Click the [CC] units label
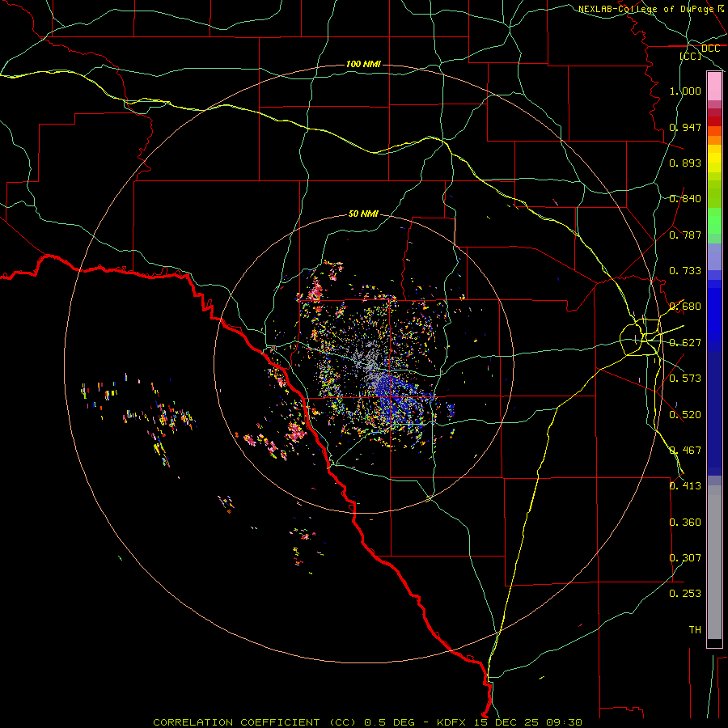The width and height of the screenshot is (728, 728). click(691, 56)
